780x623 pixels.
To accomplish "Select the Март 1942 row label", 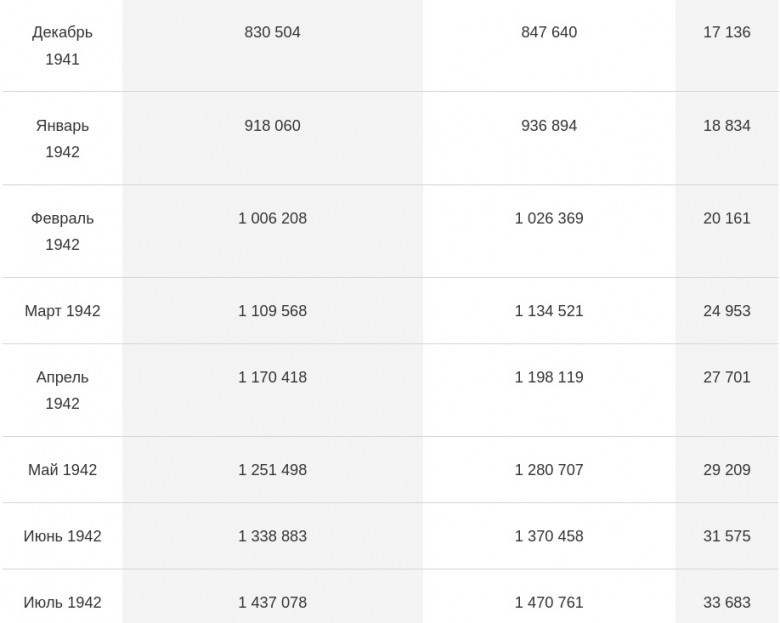I will point(62,311).
